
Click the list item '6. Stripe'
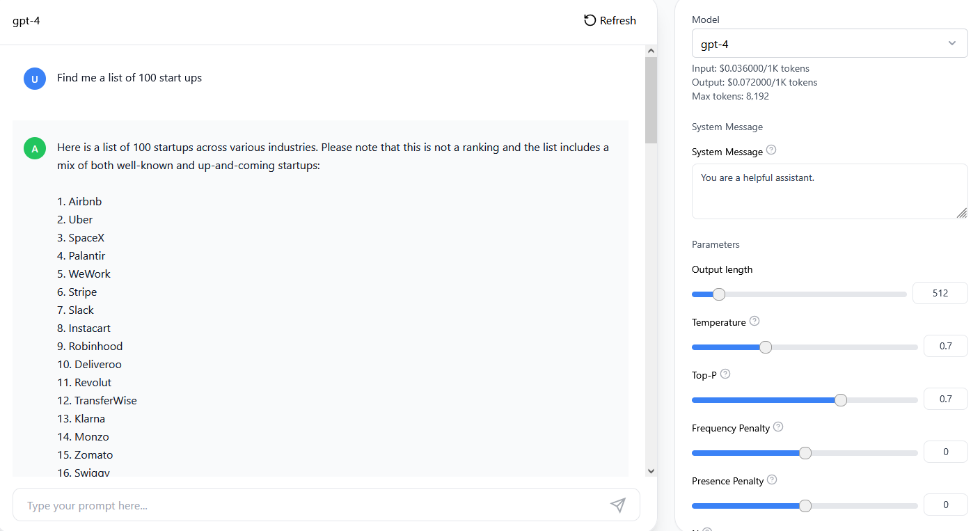coord(77,292)
